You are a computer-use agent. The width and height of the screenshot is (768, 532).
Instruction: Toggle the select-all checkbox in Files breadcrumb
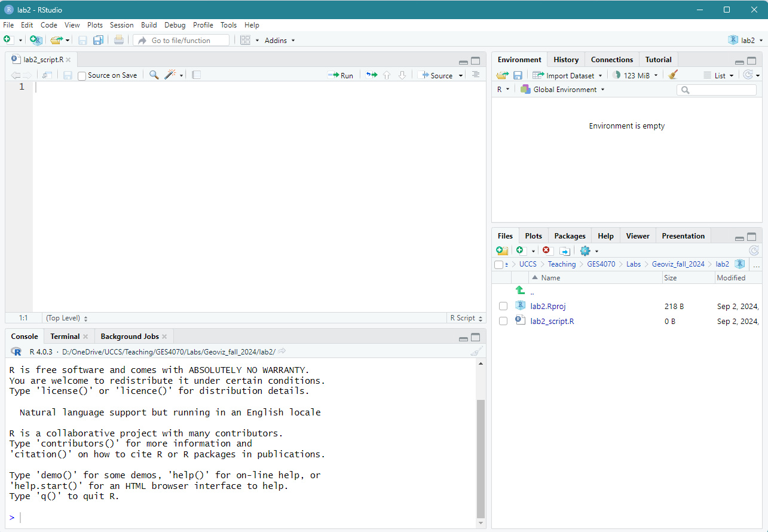pyautogui.click(x=498, y=264)
